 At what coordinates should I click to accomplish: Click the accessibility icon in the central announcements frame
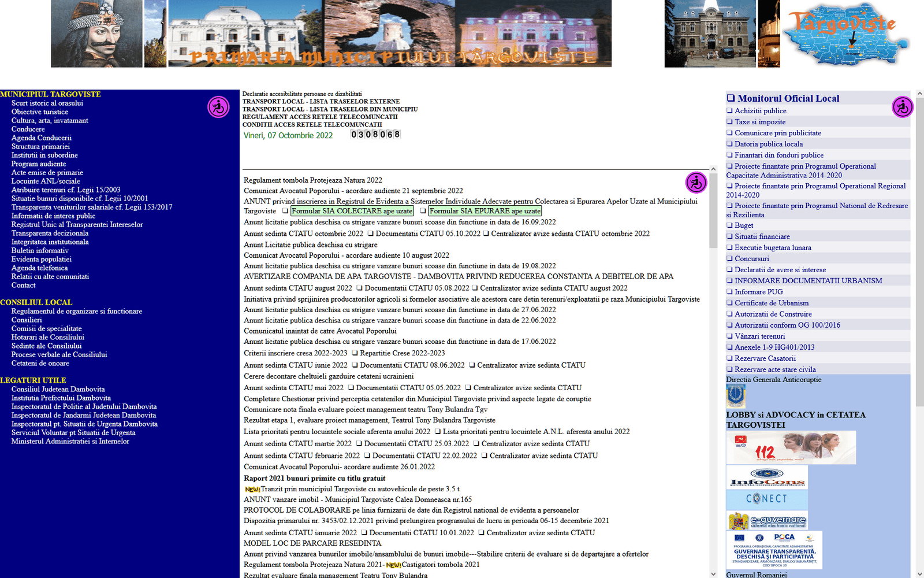point(696,183)
